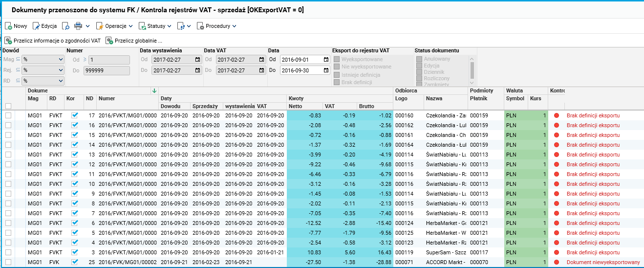Click the green sort arrow in Dokument header

click(154, 90)
